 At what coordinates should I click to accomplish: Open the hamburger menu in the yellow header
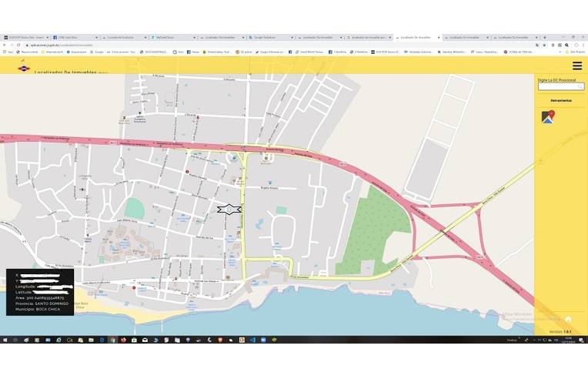tap(576, 66)
